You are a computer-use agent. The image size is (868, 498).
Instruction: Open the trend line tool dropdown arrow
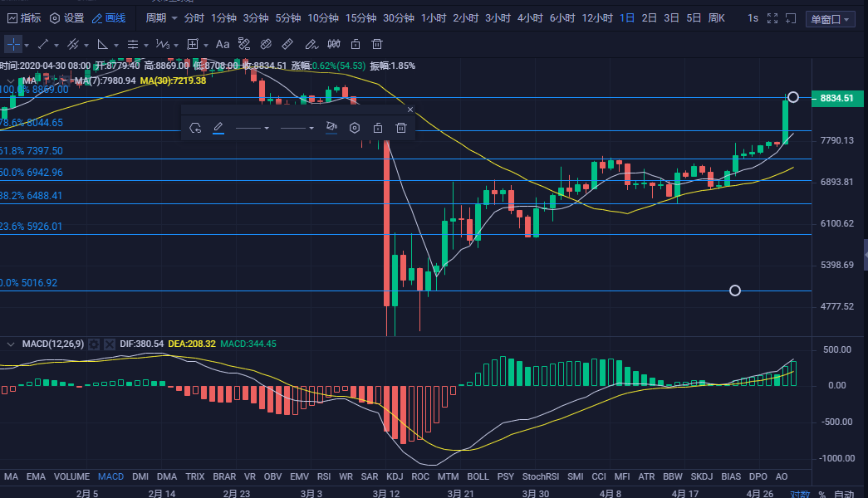coord(56,46)
